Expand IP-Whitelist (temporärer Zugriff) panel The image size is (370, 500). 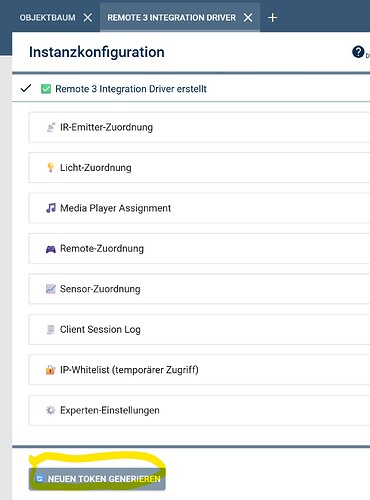coord(199,370)
